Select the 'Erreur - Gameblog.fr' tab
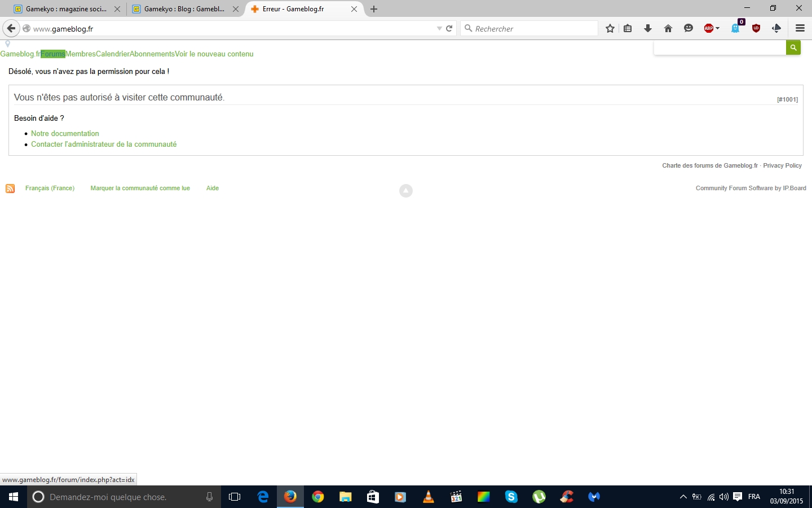The width and height of the screenshot is (812, 508). 304,9
